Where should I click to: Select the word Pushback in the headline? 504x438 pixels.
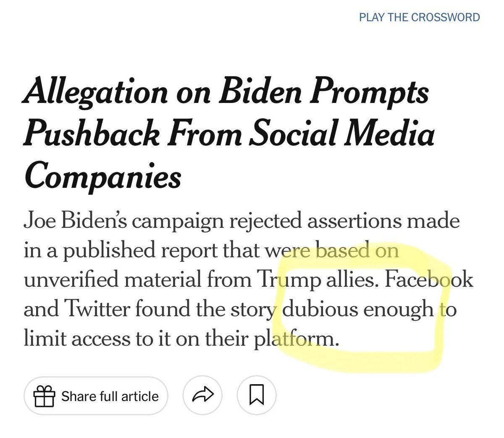[x=91, y=135]
